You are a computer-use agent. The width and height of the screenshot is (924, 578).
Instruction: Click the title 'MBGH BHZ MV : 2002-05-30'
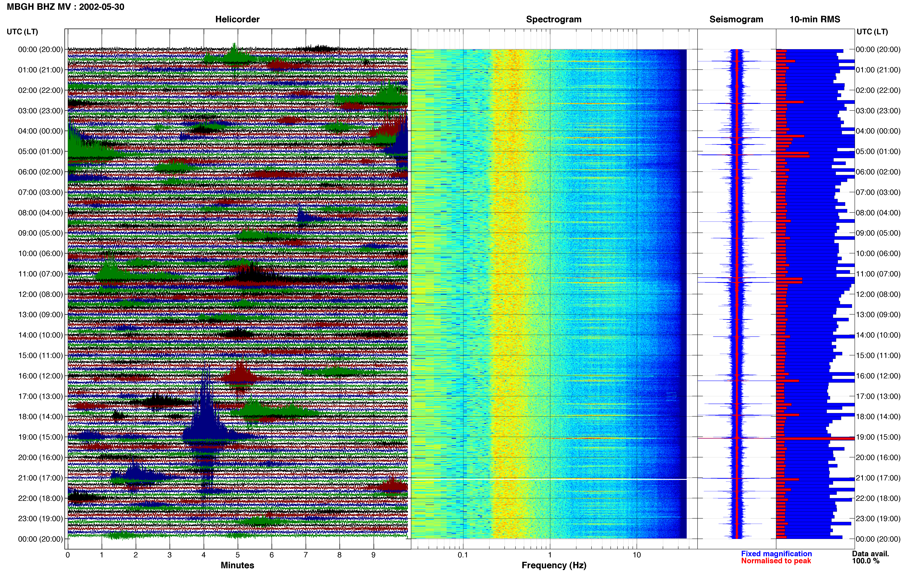(65, 7)
